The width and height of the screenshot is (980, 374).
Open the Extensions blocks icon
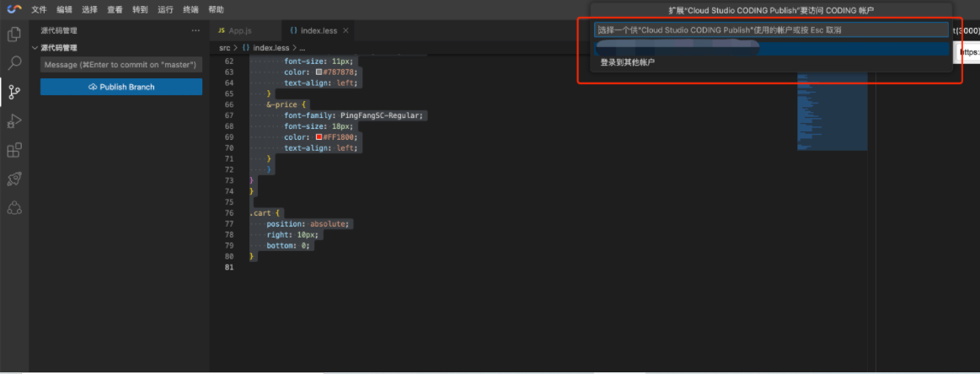pos(14,150)
